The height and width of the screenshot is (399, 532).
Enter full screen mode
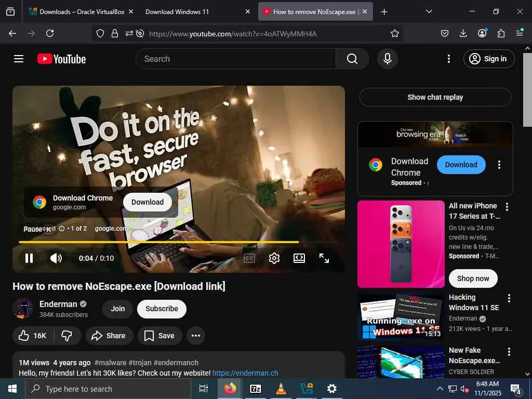click(324, 258)
